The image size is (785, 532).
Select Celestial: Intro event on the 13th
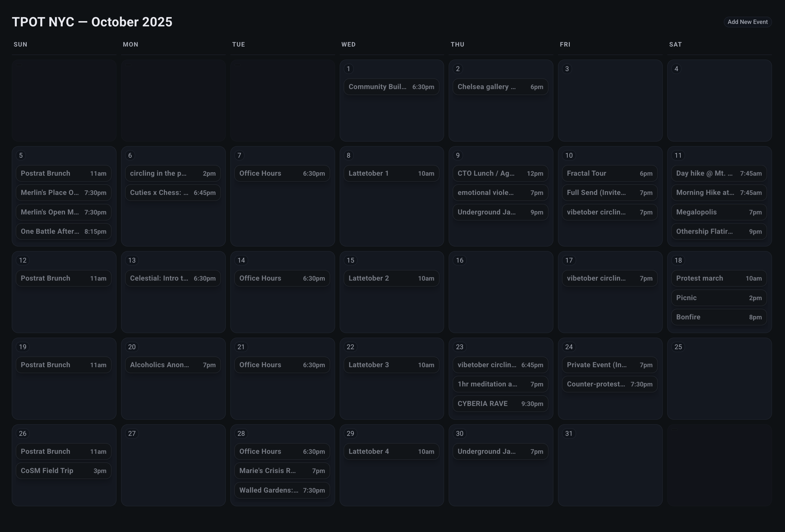pos(173,278)
